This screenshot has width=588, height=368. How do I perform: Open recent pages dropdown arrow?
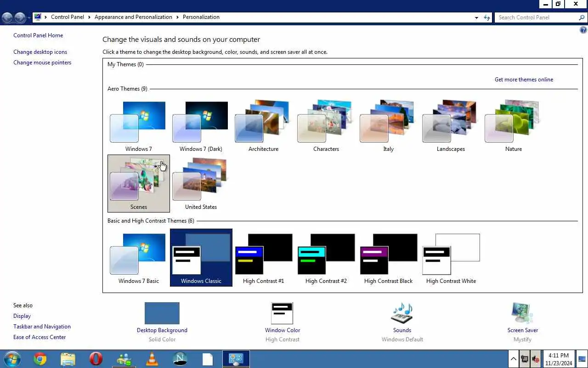[29, 17]
